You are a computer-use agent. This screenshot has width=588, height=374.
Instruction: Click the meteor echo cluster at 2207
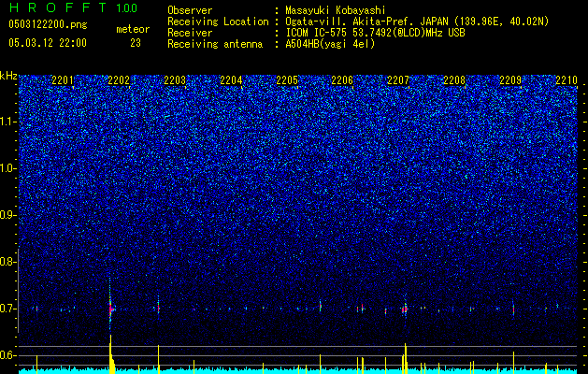pyautogui.click(x=405, y=309)
